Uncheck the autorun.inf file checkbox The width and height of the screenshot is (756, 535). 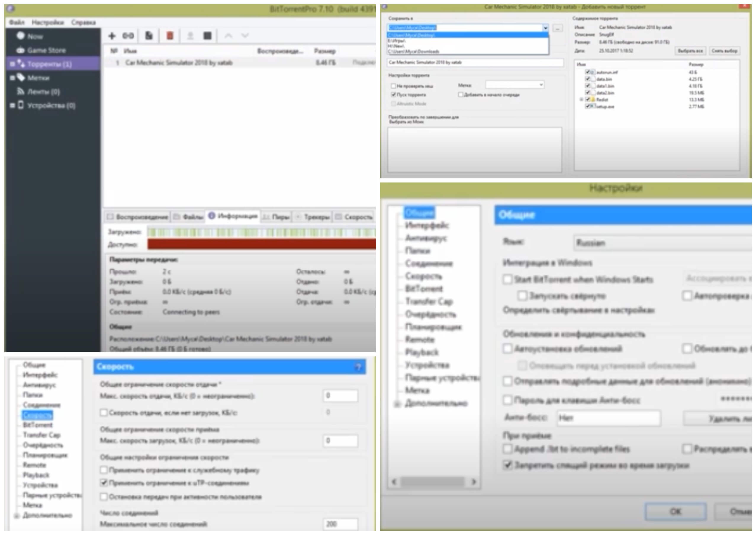[x=587, y=72]
